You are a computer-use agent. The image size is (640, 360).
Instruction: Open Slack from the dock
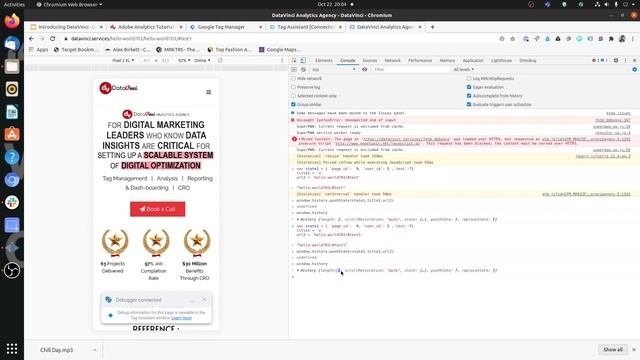point(12,202)
